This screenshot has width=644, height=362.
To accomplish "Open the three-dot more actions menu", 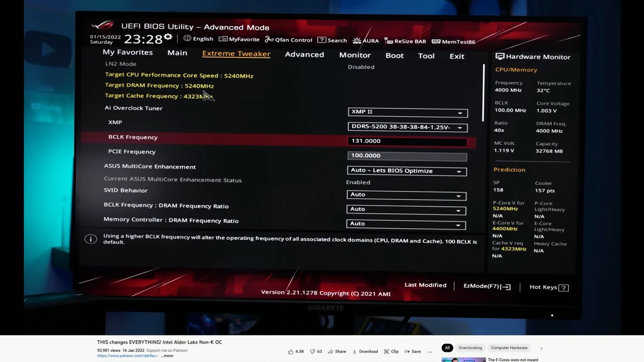I will point(430,352).
